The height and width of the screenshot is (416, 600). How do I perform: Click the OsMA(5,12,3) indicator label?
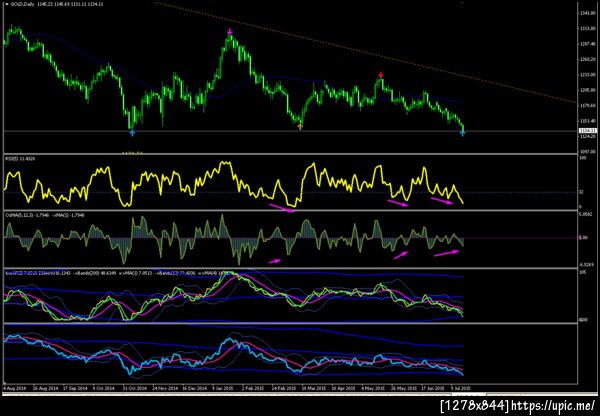(19, 215)
